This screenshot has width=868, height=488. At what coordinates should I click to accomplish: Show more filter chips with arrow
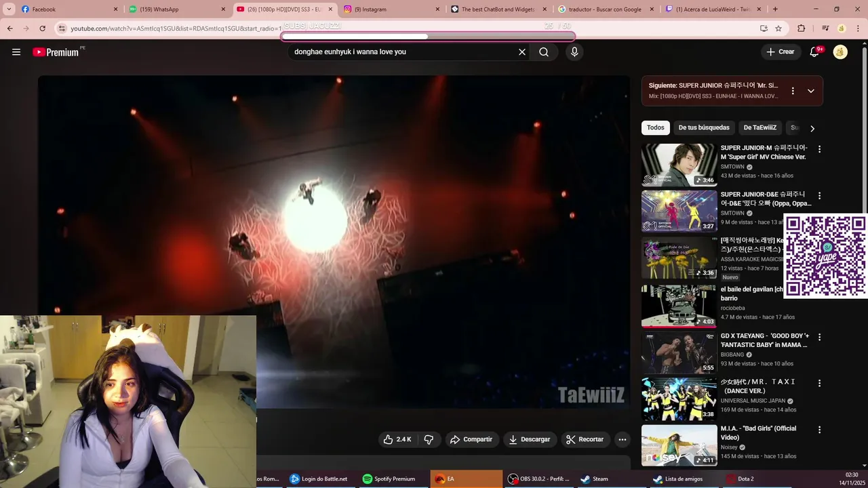click(812, 128)
